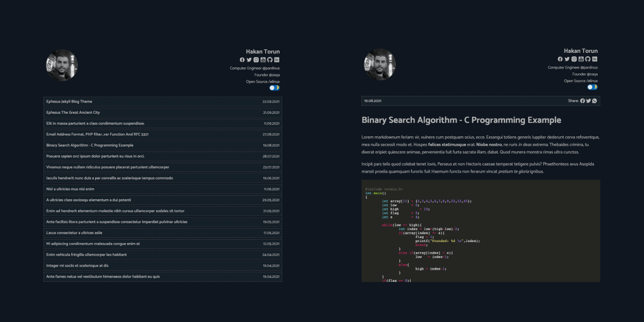
Task: Share the article via the Facebook icon
Action: coord(582,101)
